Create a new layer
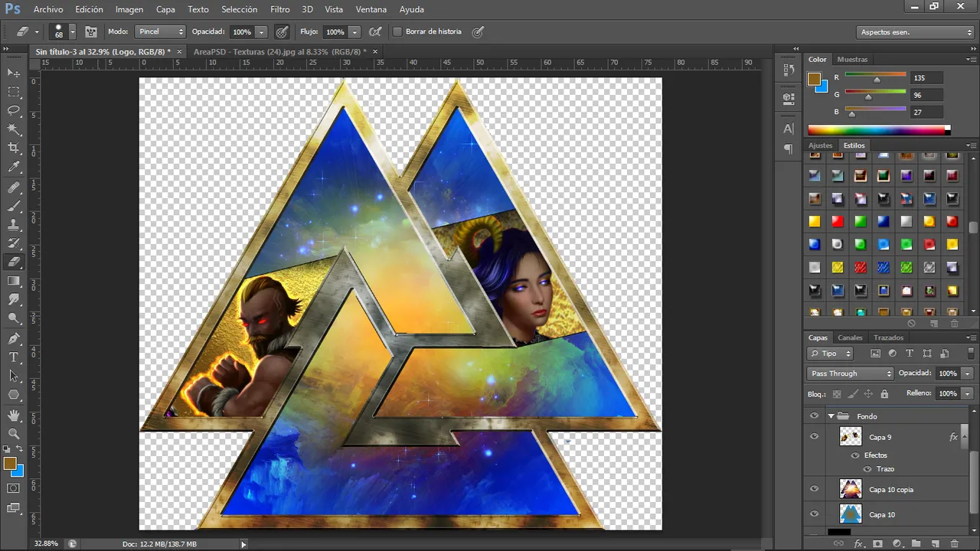This screenshot has height=551, width=980. [x=935, y=543]
